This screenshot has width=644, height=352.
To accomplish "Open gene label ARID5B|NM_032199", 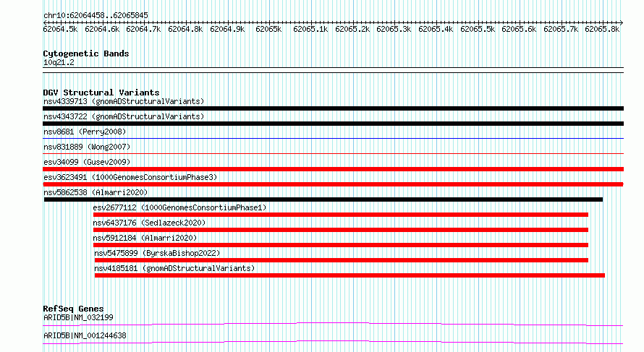I will click(78, 317).
